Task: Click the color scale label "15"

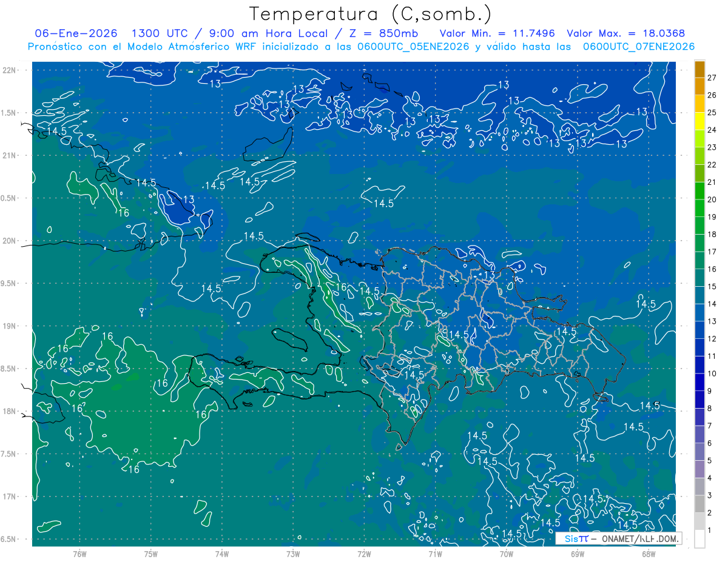Action: [x=712, y=287]
